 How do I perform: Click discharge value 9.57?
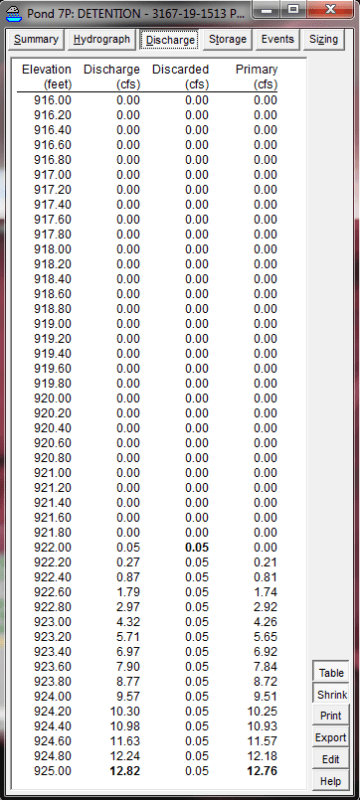click(128, 696)
